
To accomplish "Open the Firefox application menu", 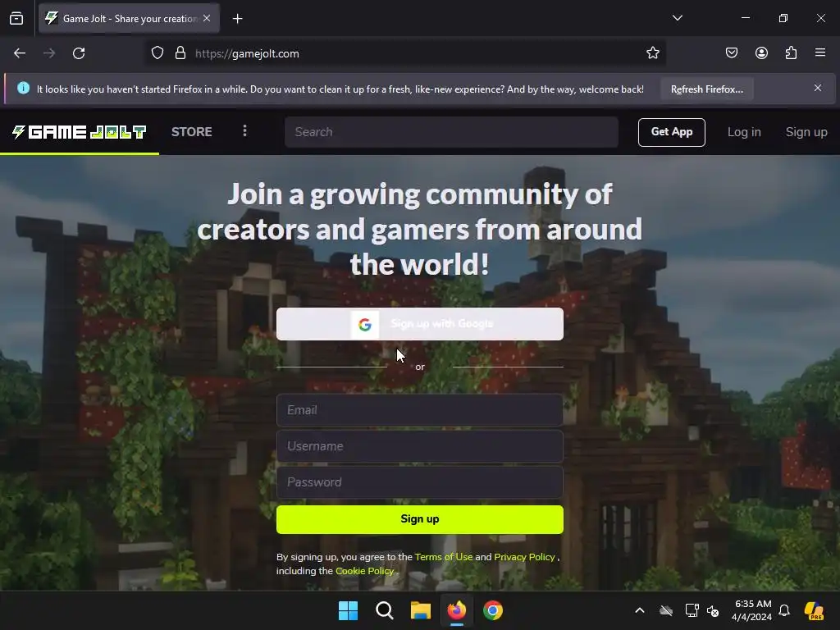I will click(x=820, y=52).
